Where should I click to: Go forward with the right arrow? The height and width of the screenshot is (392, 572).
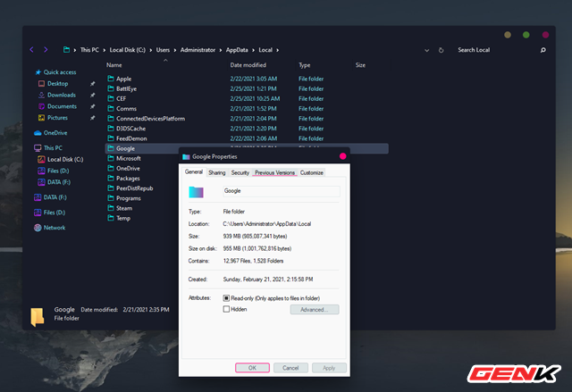pyautogui.click(x=46, y=49)
